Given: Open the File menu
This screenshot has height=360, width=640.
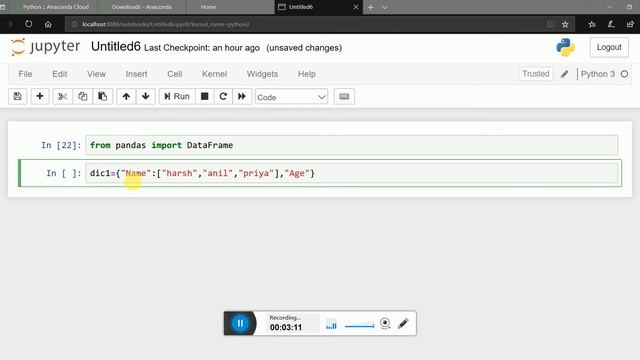Looking at the screenshot, I should click(x=25, y=74).
